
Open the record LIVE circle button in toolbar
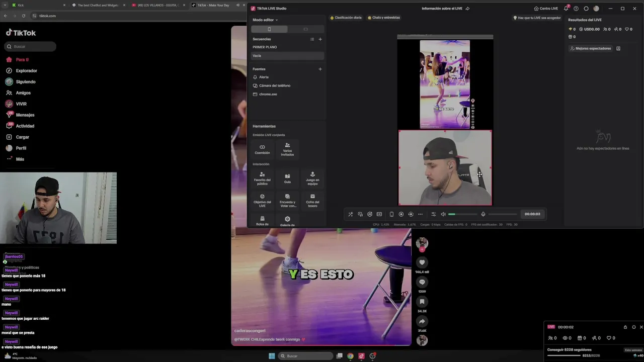click(x=401, y=214)
